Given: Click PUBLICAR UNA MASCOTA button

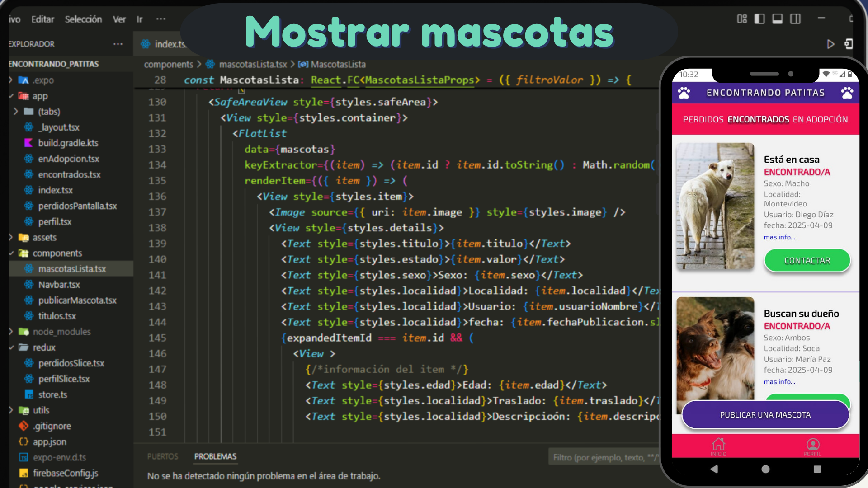Looking at the screenshot, I should click(765, 415).
